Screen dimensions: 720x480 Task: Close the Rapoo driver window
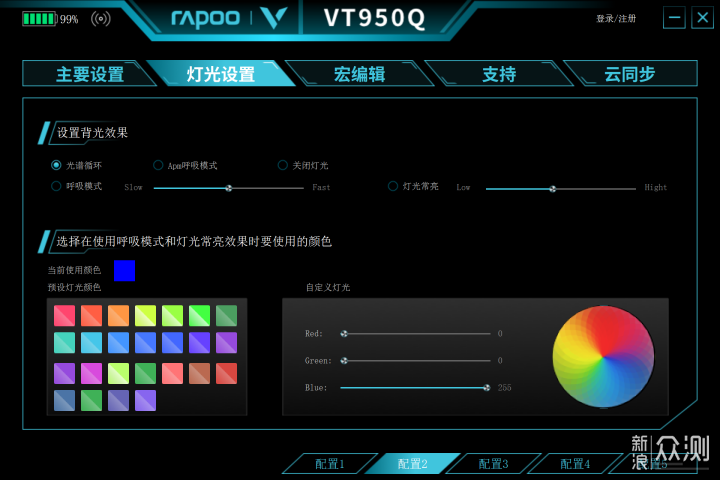tap(703, 18)
